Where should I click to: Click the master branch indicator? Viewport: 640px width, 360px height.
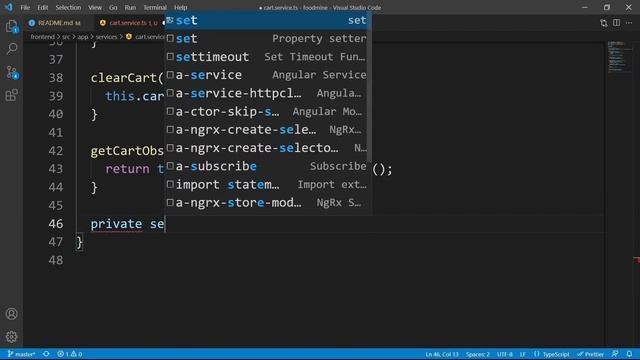coord(22,354)
